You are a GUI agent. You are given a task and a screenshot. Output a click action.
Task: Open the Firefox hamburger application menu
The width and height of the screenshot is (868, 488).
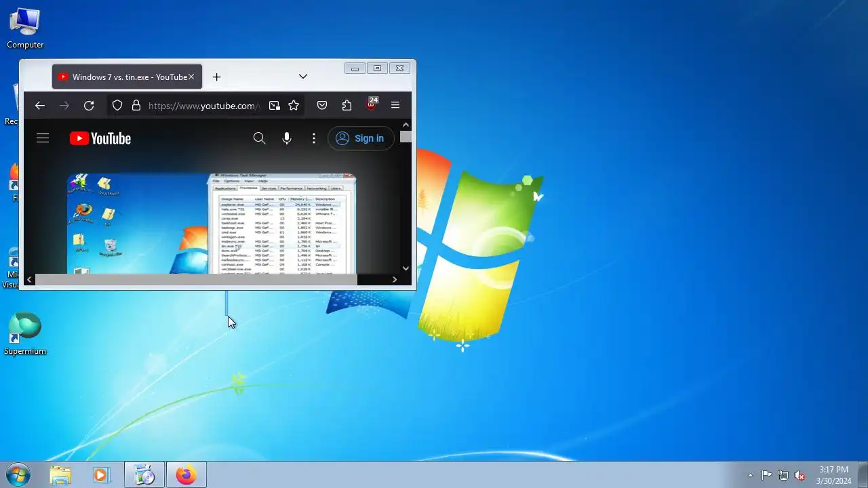tap(395, 105)
